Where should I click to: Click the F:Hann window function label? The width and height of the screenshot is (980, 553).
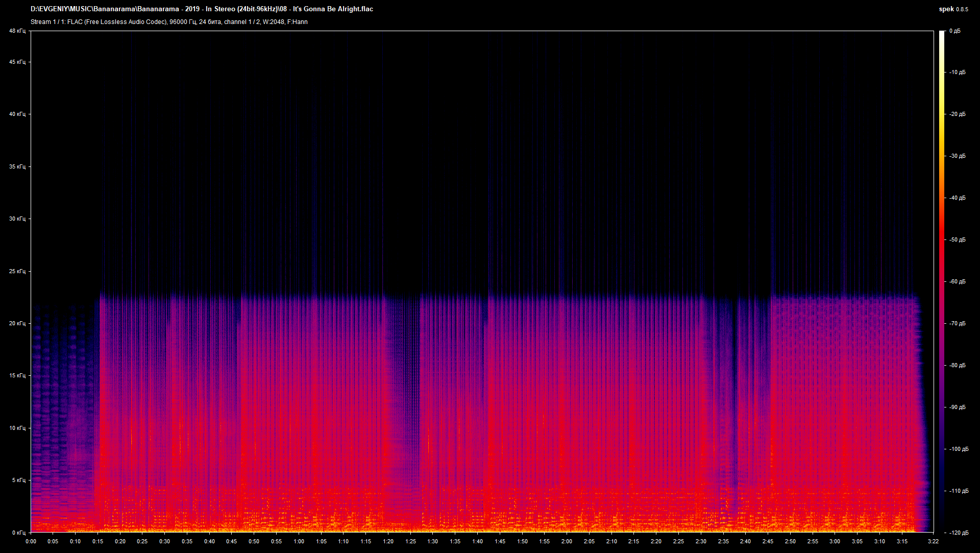coord(298,22)
